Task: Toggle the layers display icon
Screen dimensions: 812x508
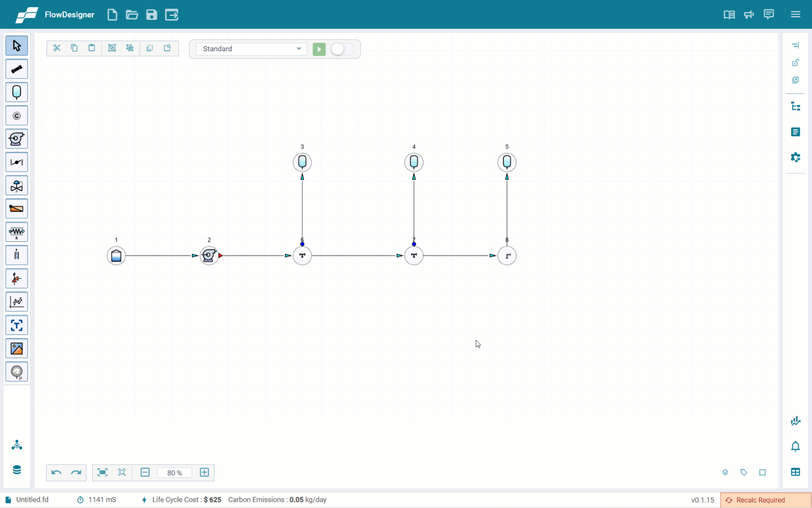Action: tap(725, 472)
